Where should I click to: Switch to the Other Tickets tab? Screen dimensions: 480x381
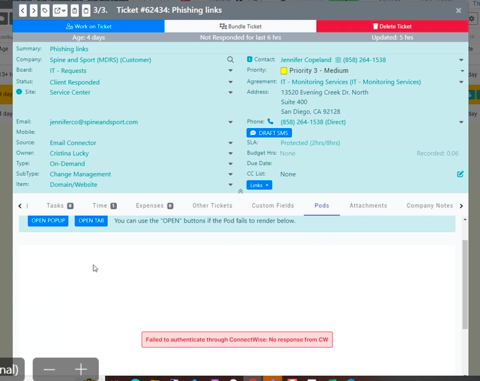tap(212, 206)
